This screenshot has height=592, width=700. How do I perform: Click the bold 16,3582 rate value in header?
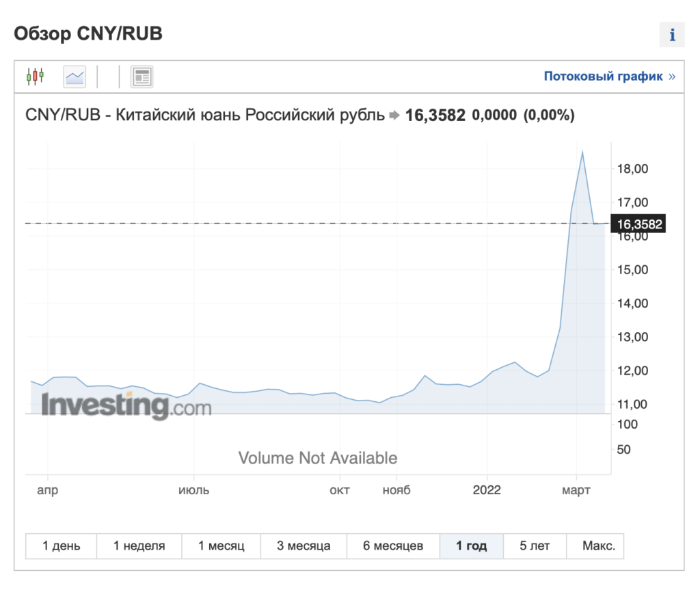point(435,115)
